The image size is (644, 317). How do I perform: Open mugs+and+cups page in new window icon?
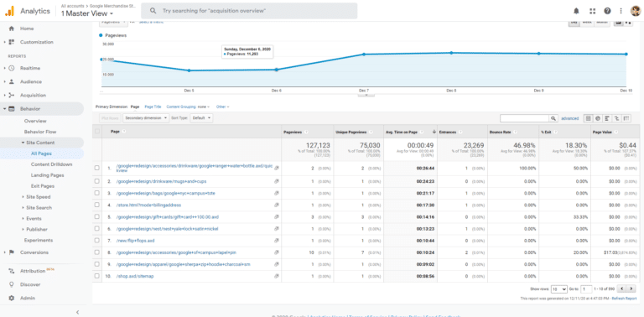(277, 181)
